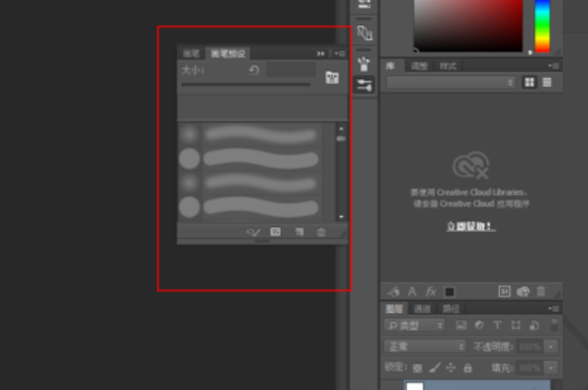Select the first soft round brush preset

250,134
